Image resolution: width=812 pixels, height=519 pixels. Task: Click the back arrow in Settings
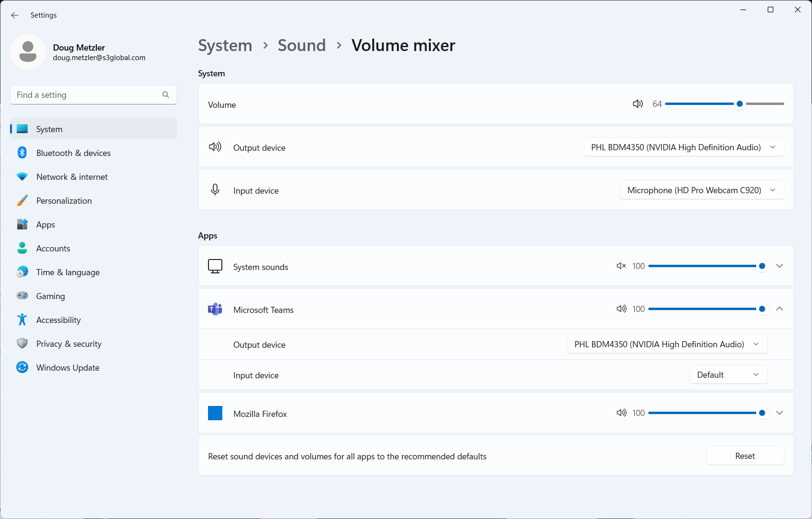point(14,15)
